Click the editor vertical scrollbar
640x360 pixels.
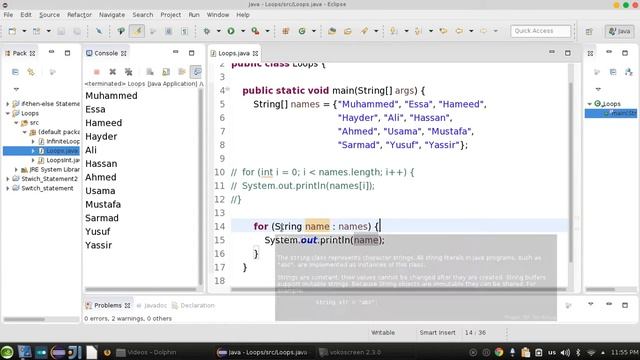[x=571, y=171]
